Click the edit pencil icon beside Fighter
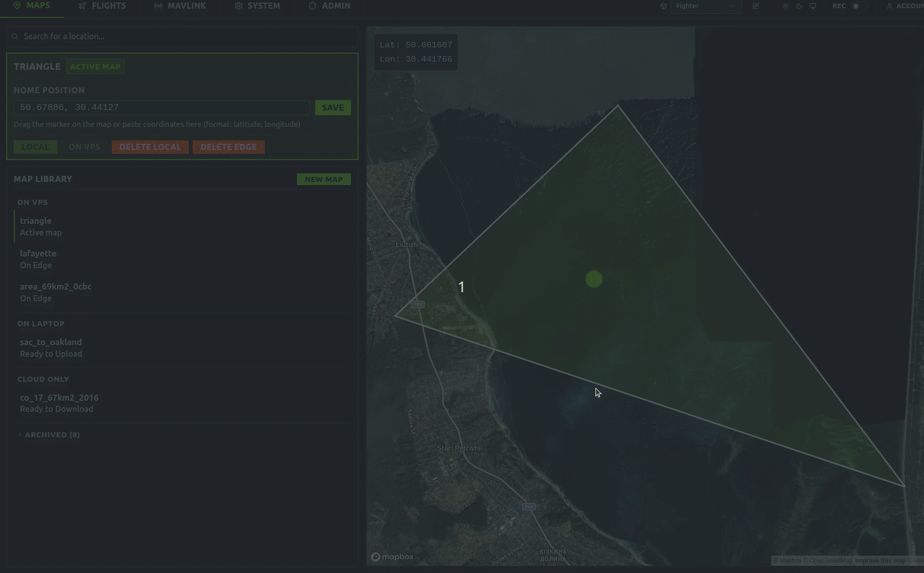The width and height of the screenshot is (924, 573). pyautogui.click(x=756, y=6)
